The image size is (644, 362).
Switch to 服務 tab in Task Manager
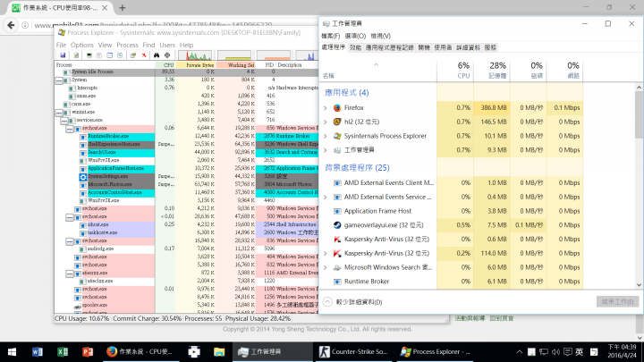click(490, 47)
